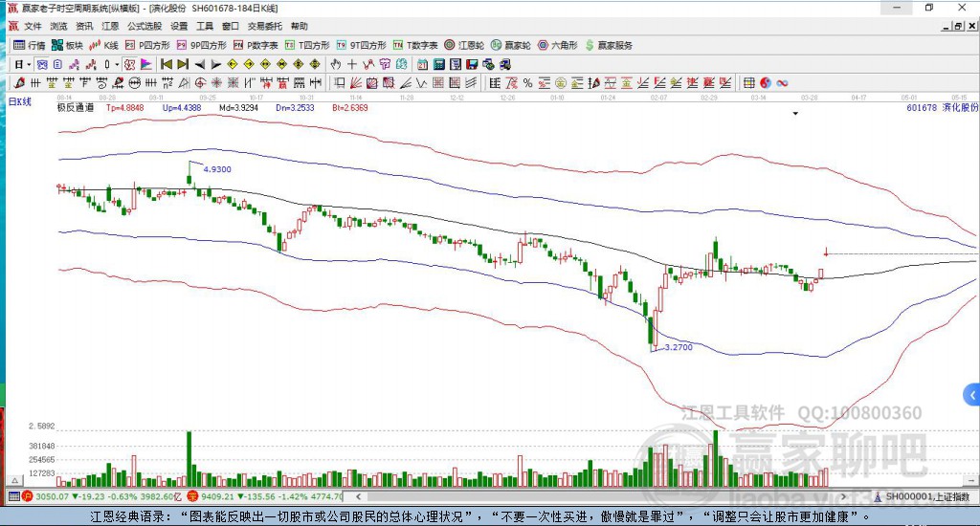
Task: Click the 601678 滨化股份 stock label
Action: (942, 107)
